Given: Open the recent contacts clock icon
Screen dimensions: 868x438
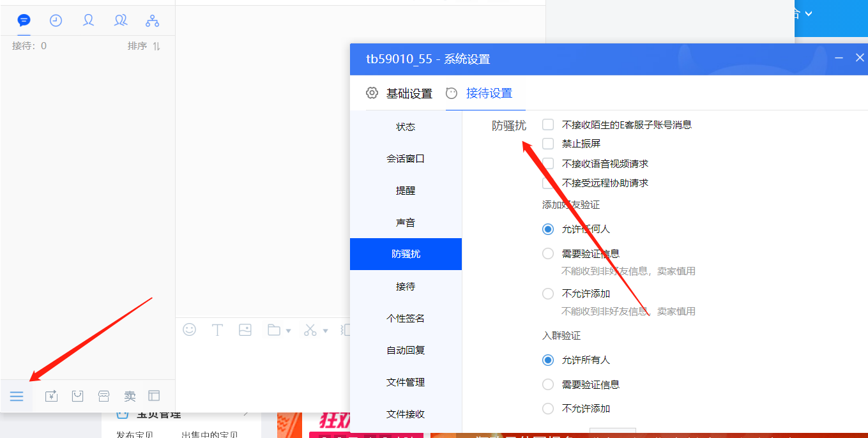Looking at the screenshot, I should coord(56,20).
